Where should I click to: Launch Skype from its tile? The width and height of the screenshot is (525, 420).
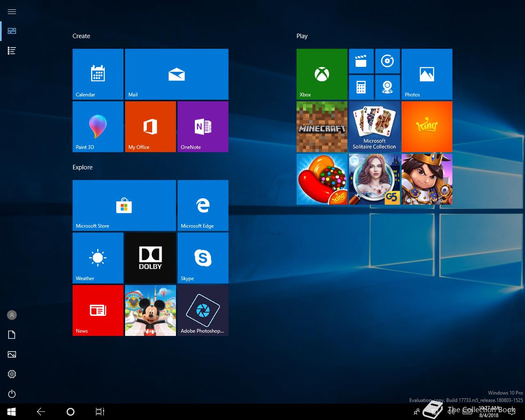tap(203, 258)
